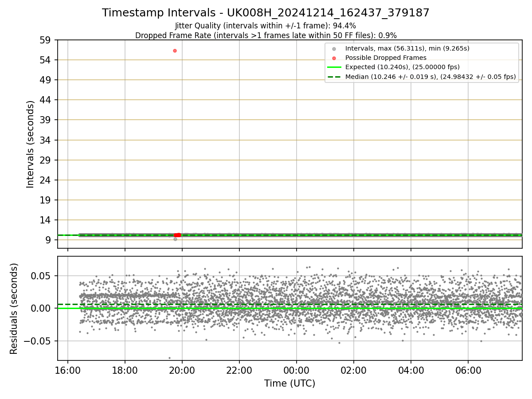Click the y-axis tick label '44'

point(46,100)
